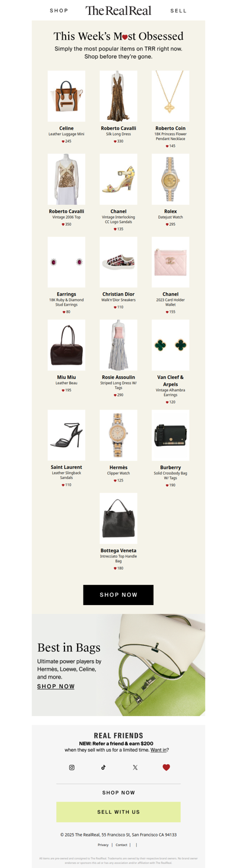Open the 'Want in?' referral link
This screenshot has height=868, width=237.
point(159,750)
